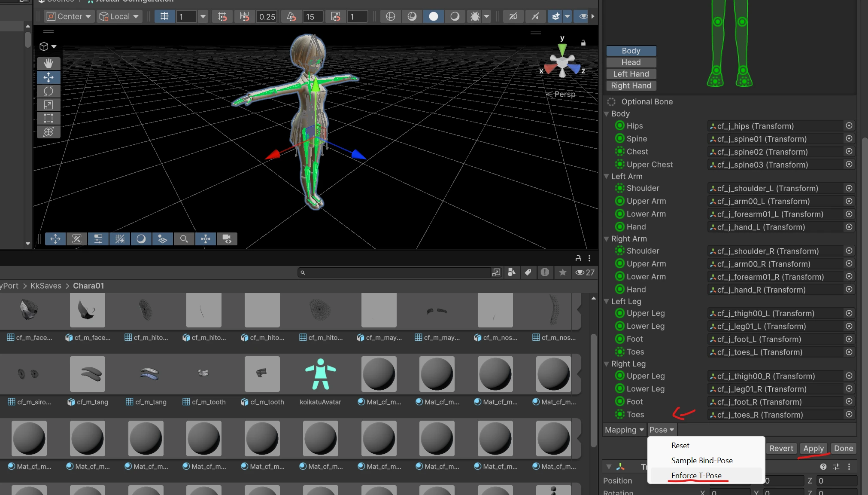
Task: Open debug draw mode dropdown arrow
Action: coord(486,16)
